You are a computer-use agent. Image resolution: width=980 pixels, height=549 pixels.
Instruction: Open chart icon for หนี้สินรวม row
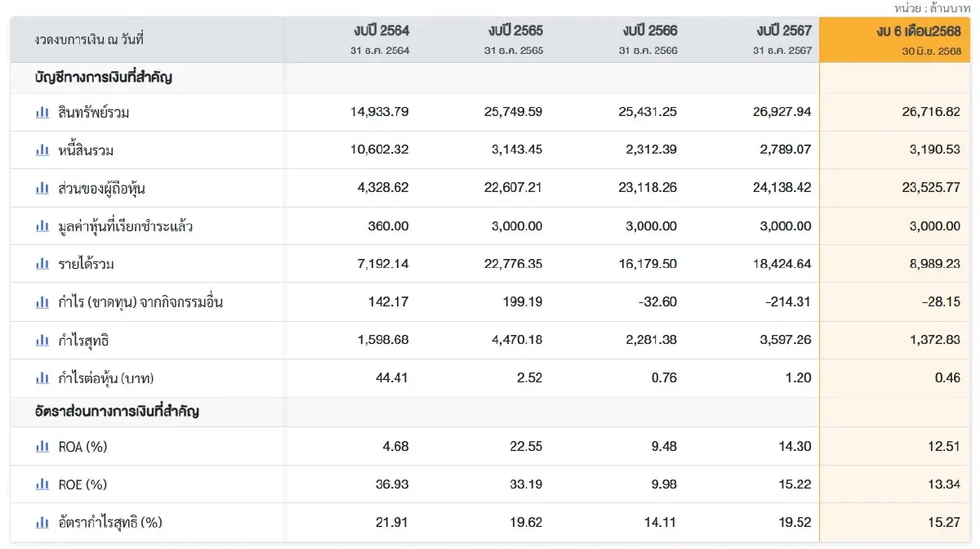pyautogui.click(x=42, y=150)
